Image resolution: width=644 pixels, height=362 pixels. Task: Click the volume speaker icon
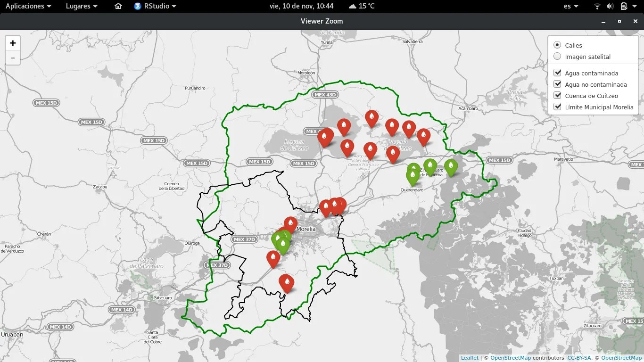click(610, 6)
